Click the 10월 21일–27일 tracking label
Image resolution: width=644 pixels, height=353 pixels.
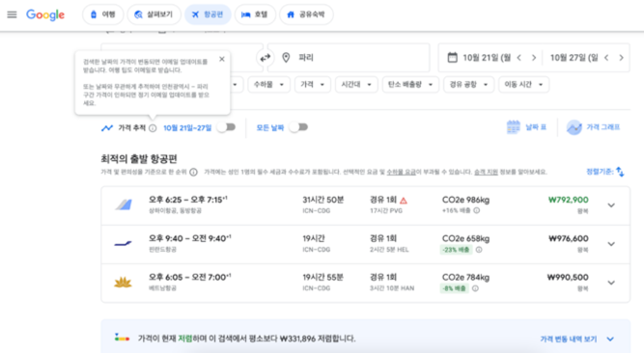click(187, 128)
